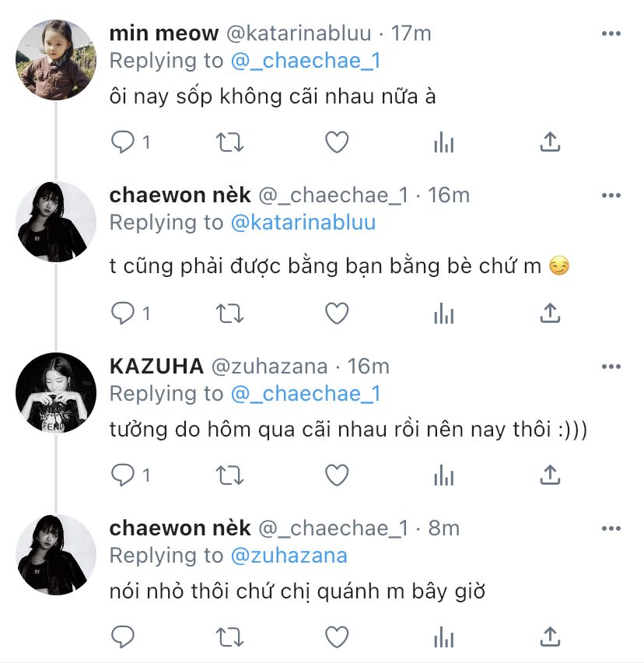Like min meow's tweet
The height and width of the screenshot is (663, 644).
pos(336,142)
